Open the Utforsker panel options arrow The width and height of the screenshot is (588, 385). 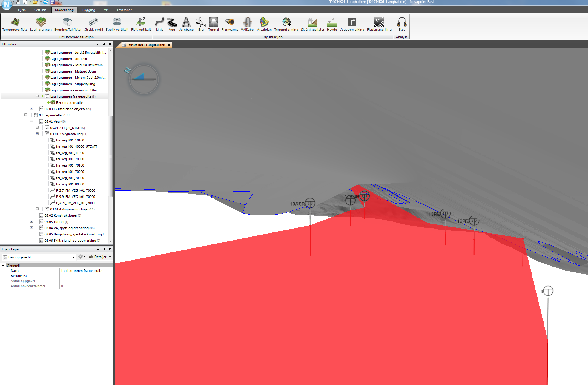pos(98,44)
